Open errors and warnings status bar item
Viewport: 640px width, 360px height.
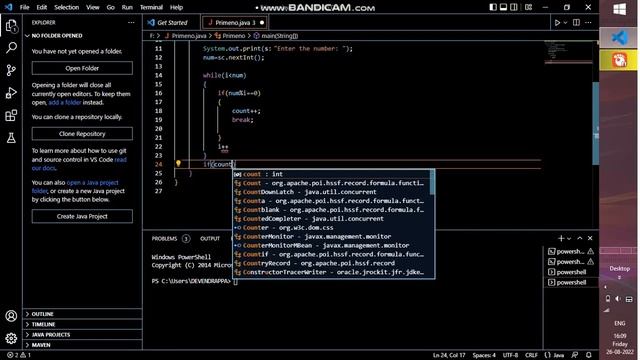pyautogui.click(x=19, y=355)
